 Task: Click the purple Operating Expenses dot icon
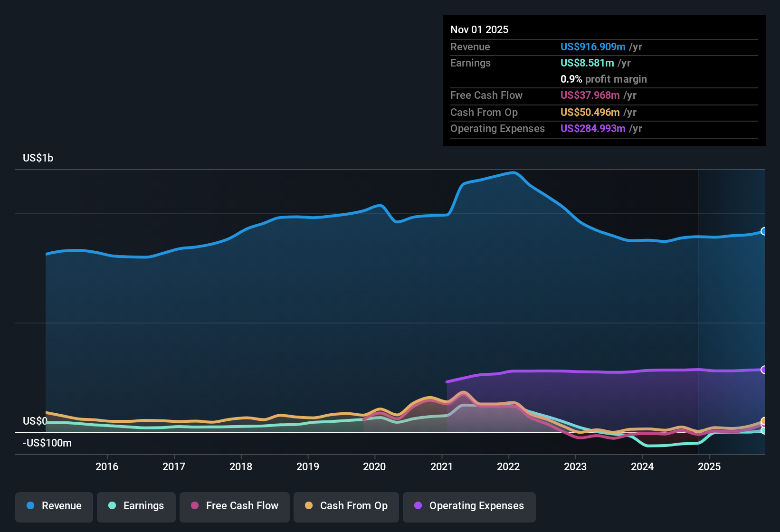417,506
